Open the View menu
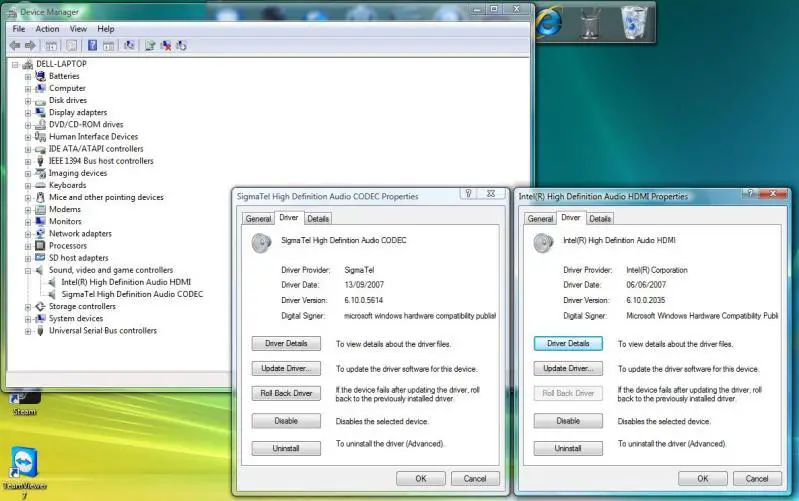This screenshot has width=799, height=501. pyautogui.click(x=78, y=29)
